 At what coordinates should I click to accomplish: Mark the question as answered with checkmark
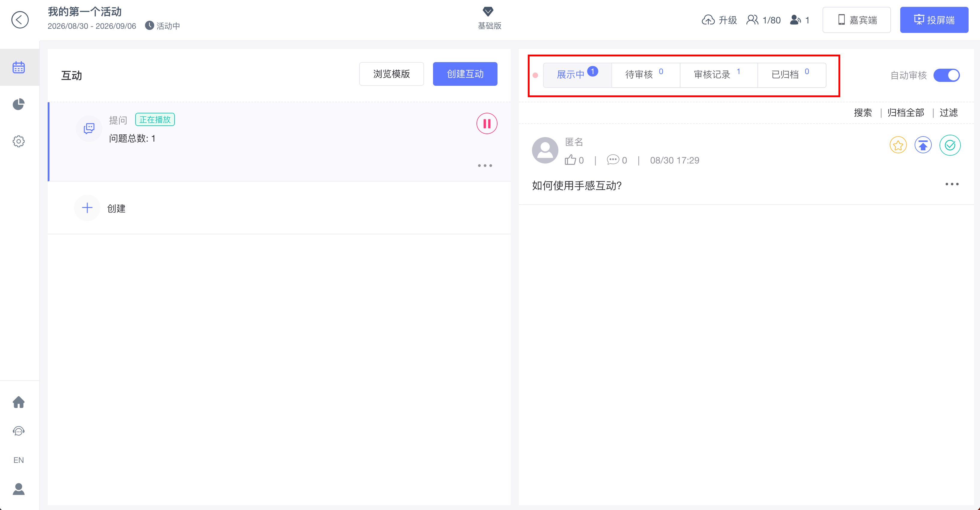click(950, 145)
